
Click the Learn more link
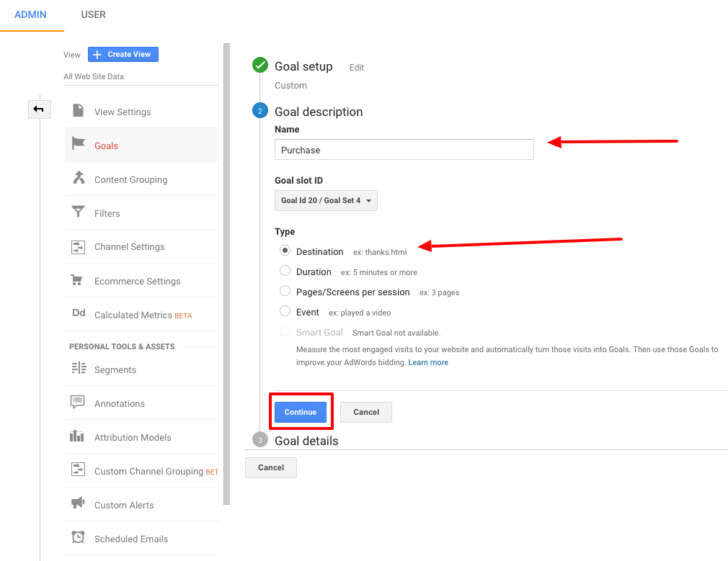428,362
